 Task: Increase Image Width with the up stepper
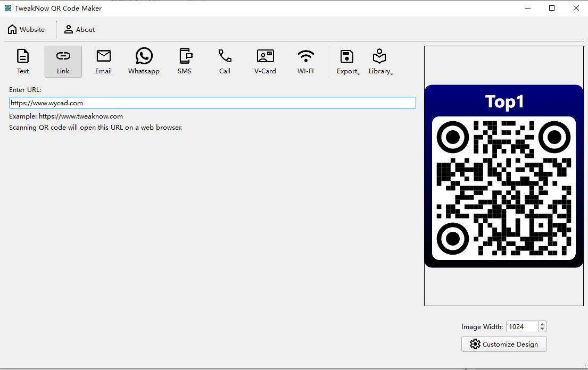click(x=542, y=323)
